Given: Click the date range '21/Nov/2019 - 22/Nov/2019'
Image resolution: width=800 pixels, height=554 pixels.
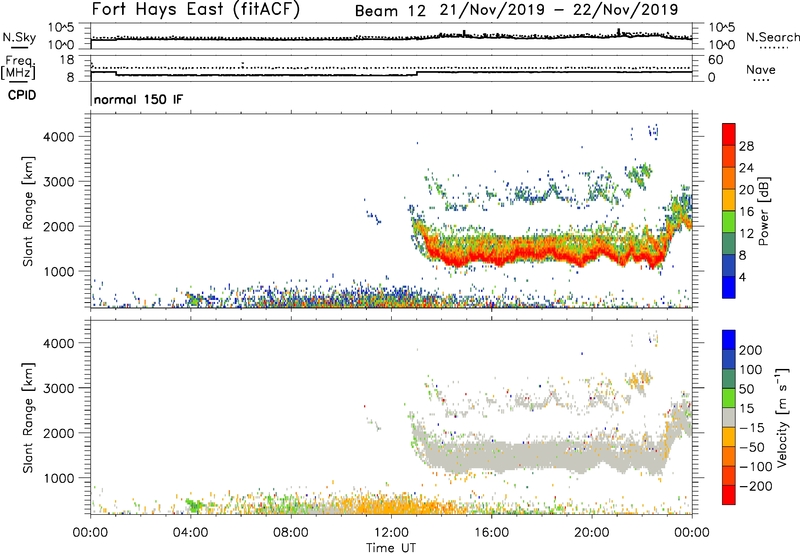Looking at the screenshot, I should (559, 10).
